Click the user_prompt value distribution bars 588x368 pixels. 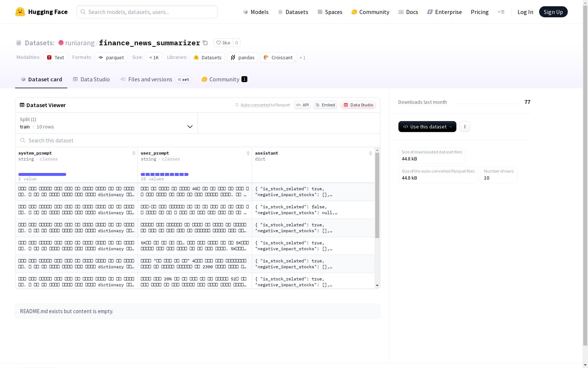[x=165, y=174]
